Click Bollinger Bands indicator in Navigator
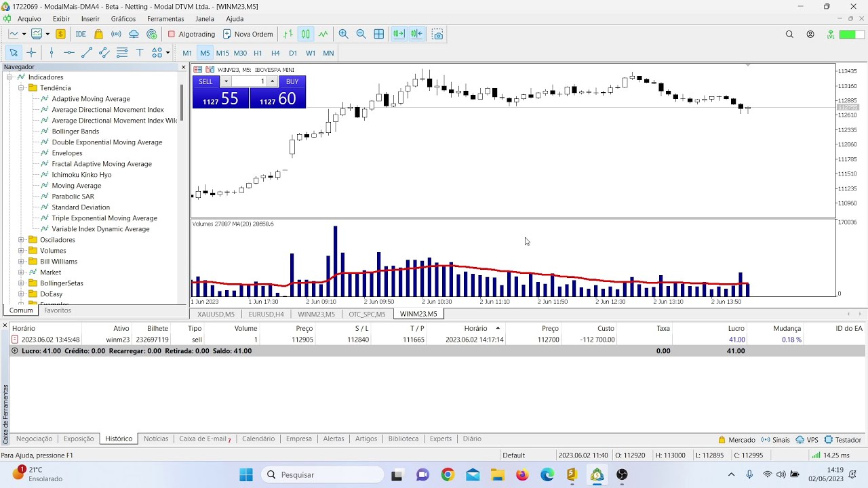Screen dimensions: 868x488 [75, 131]
